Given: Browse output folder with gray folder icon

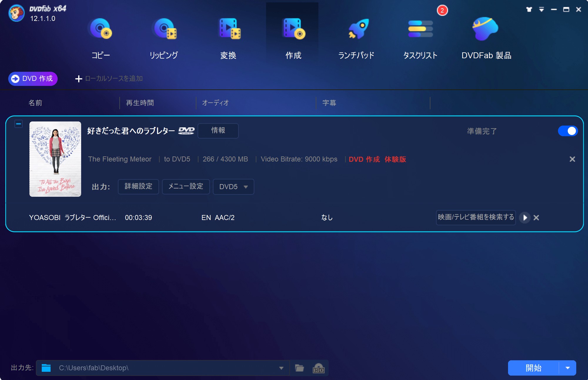Looking at the screenshot, I should pyautogui.click(x=299, y=368).
